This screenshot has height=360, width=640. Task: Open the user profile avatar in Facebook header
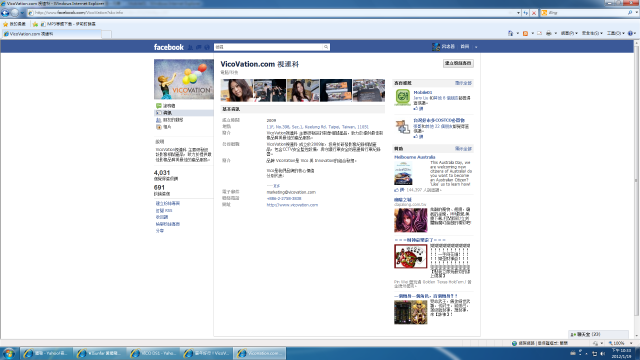[436, 47]
